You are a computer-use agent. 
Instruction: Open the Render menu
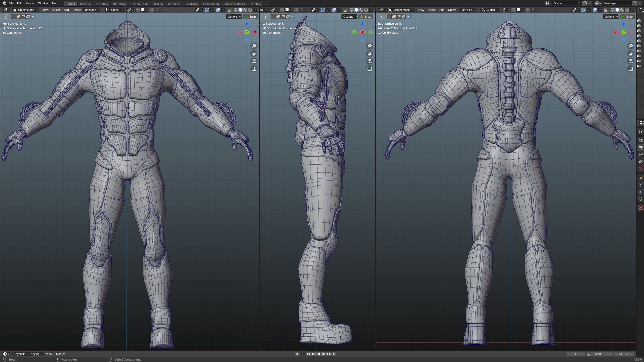[30, 3]
